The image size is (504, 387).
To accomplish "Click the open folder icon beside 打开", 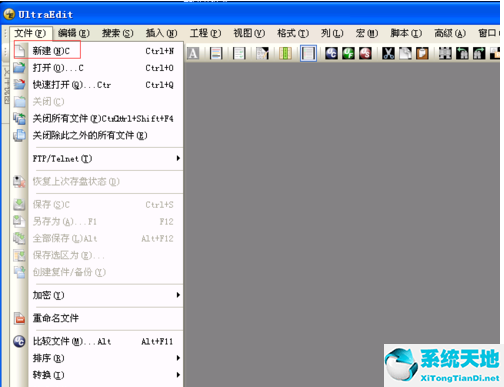I will (x=19, y=68).
